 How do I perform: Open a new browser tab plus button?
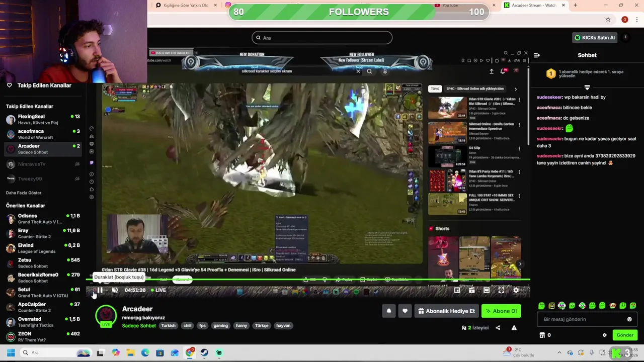(575, 6)
